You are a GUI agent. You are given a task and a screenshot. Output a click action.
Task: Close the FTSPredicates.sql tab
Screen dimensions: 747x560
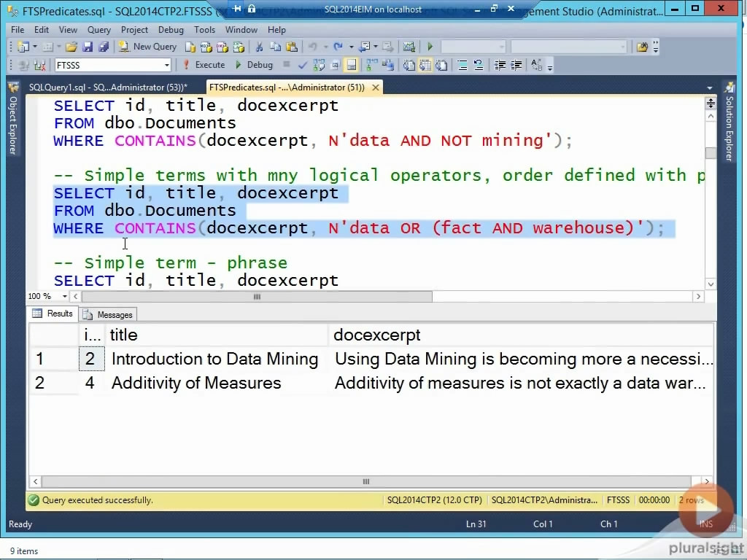point(376,87)
